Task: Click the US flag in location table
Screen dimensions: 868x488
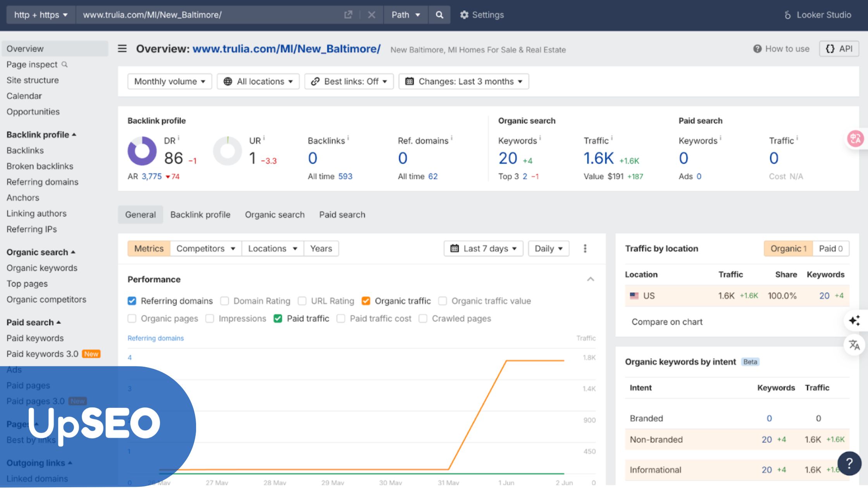Action: [634, 296]
